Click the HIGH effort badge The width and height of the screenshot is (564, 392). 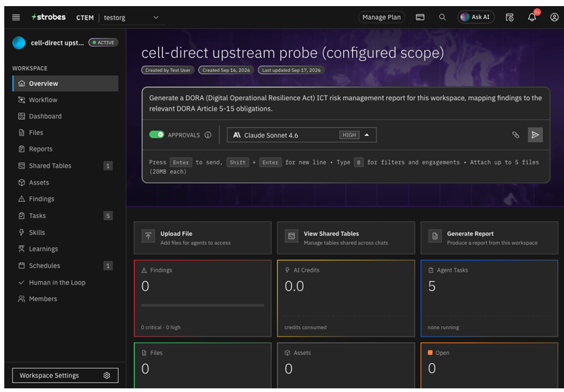click(x=349, y=135)
